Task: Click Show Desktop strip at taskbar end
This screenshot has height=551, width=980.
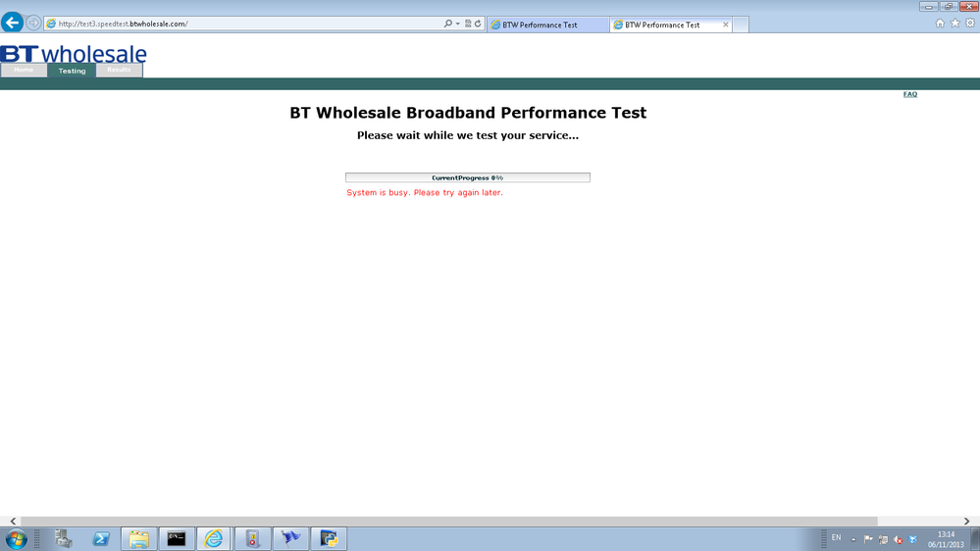Action: pyautogui.click(x=976, y=539)
